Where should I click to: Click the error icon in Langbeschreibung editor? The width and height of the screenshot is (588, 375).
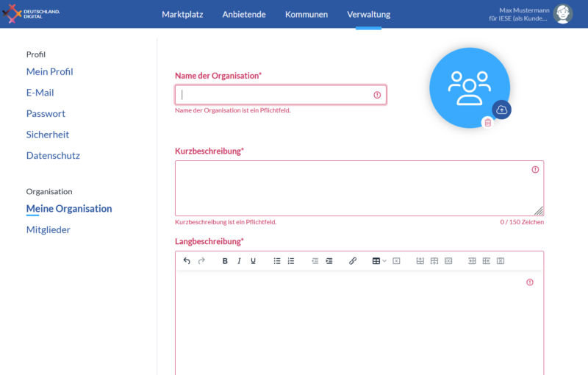point(530,282)
